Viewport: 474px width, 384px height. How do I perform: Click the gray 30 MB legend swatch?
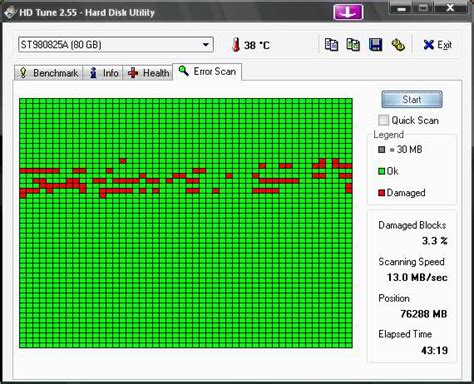382,150
